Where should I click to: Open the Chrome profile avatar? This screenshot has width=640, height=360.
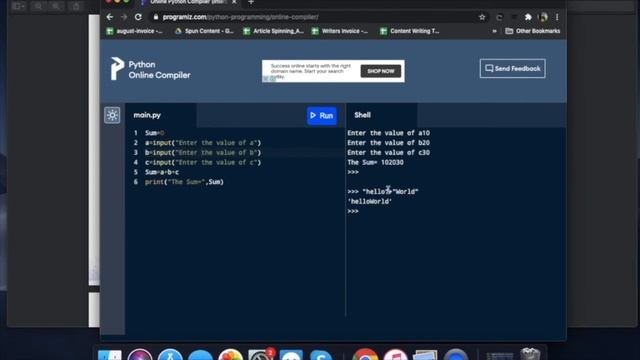point(542,17)
